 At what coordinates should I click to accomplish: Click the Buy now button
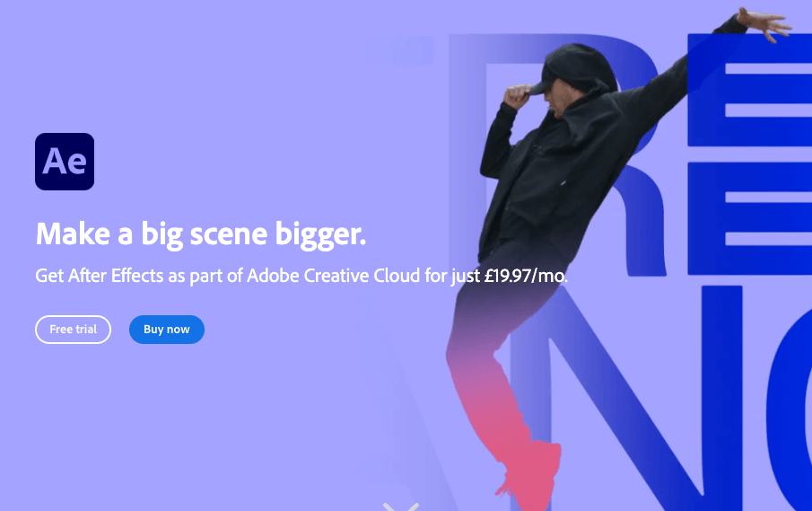pos(167,330)
